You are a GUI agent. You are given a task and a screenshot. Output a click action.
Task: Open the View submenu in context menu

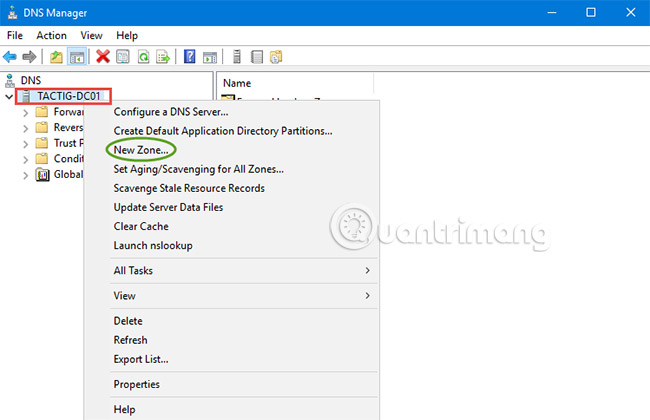pos(243,296)
